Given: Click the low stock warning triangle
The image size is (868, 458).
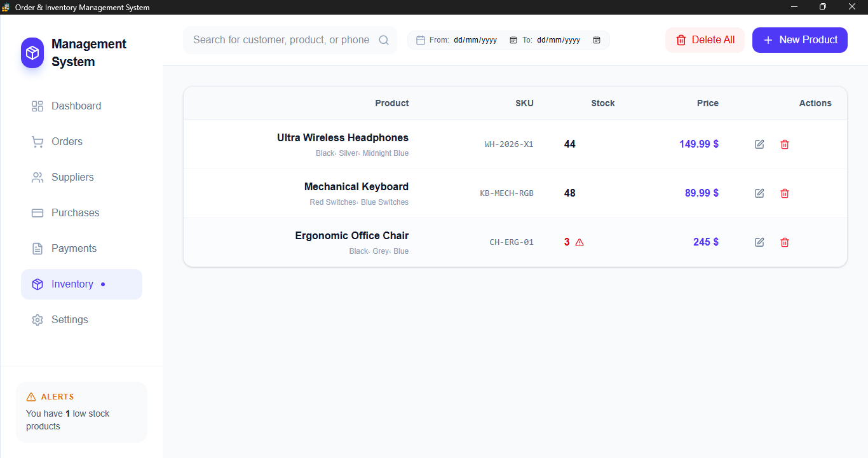Looking at the screenshot, I should click(580, 242).
